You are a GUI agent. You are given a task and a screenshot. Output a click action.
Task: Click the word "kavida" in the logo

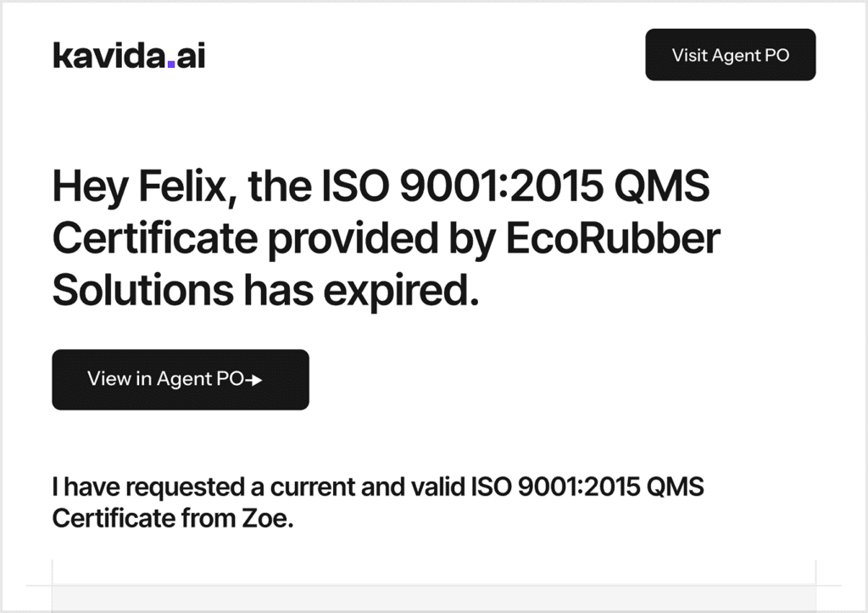click(108, 56)
